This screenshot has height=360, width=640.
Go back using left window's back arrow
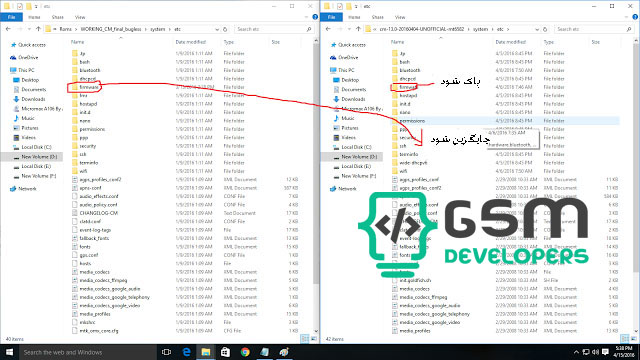coord(8,29)
